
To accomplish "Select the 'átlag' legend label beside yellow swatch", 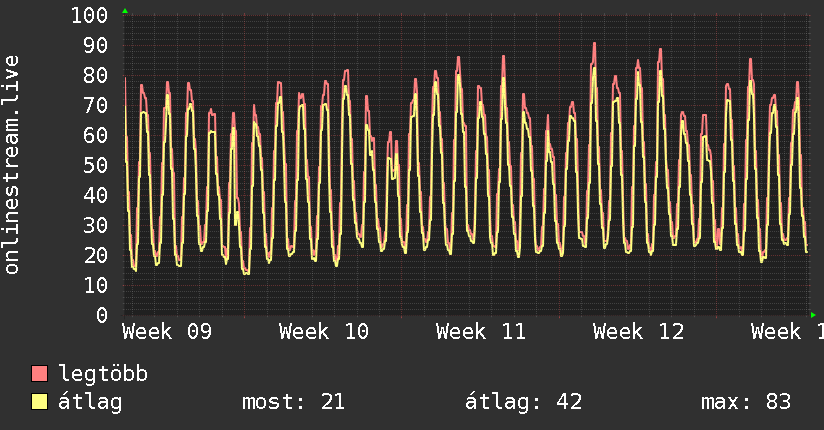I will pos(90,402).
